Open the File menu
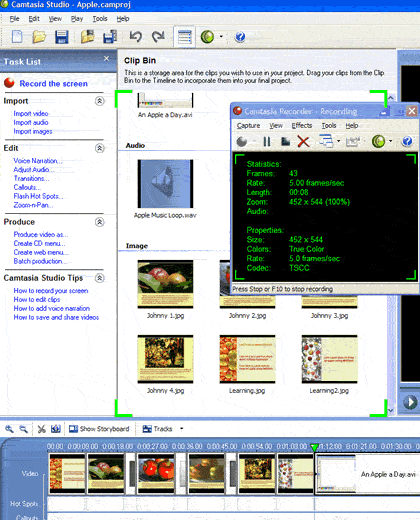This screenshot has width=420, height=520. click(x=14, y=19)
